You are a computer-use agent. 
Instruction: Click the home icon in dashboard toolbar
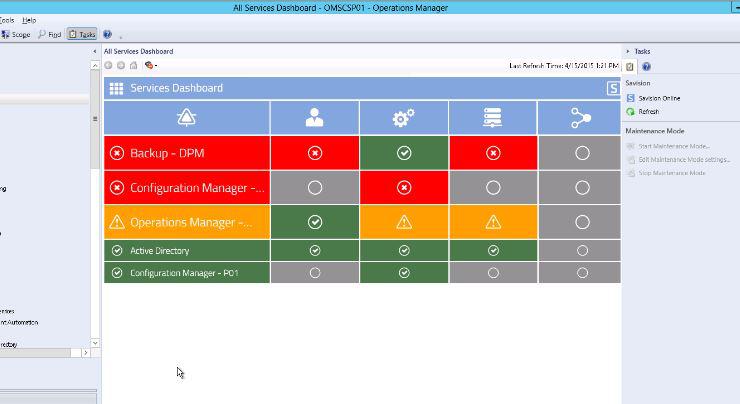[x=134, y=65]
